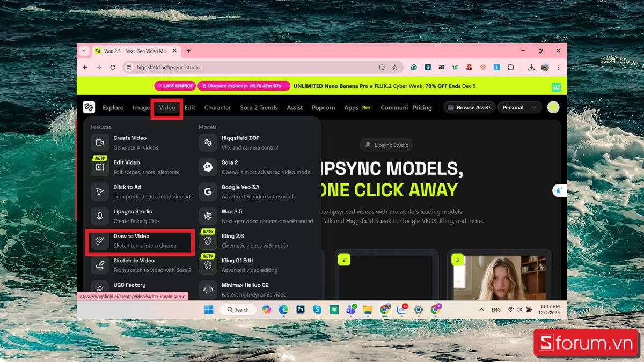
Task: Click the site info icon in address bar
Action: click(x=129, y=67)
